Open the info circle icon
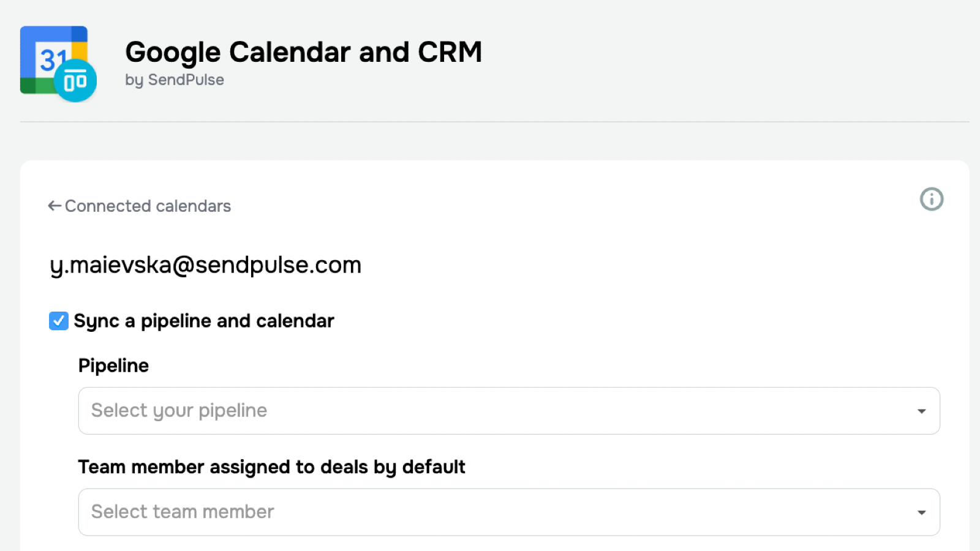980x551 pixels. 932,199
